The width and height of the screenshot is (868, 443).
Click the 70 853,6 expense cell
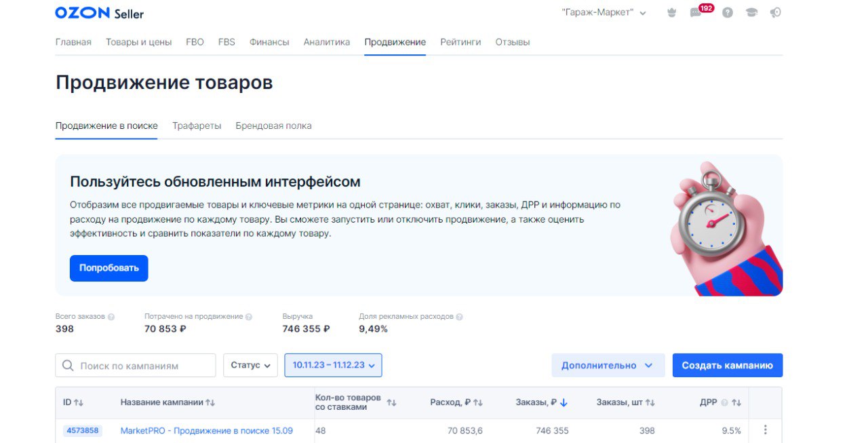point(465,431)
